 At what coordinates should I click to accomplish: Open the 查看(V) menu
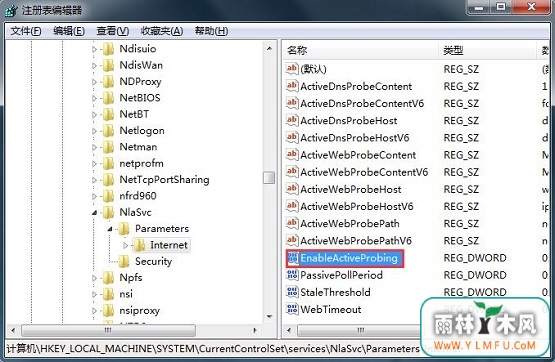pos(113,31)
